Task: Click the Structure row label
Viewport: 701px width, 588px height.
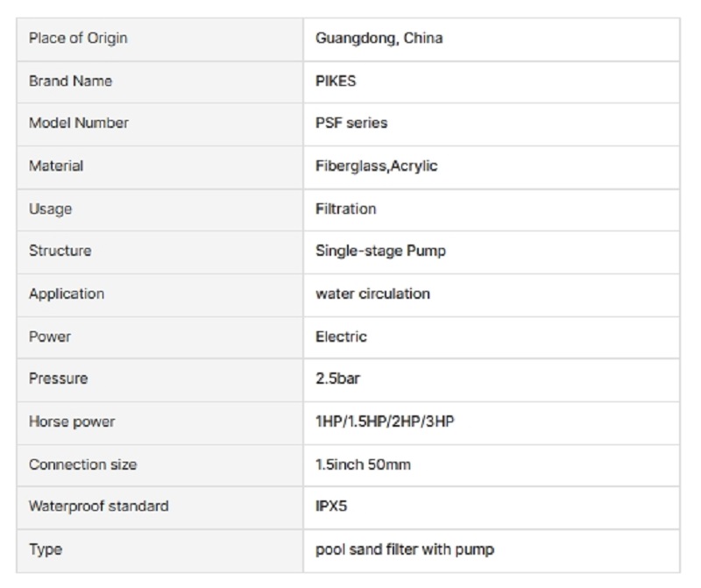Action: point(60,251)
